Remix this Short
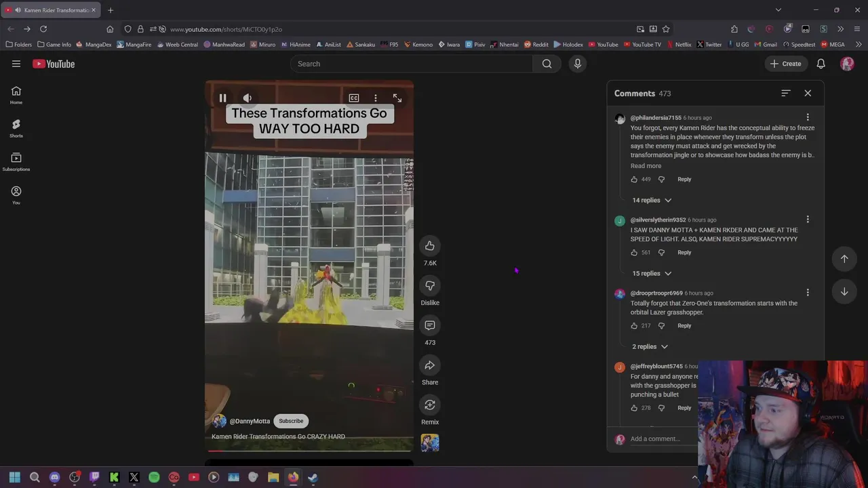Viewport: 868px width, 488px height. tap(430, 405)
